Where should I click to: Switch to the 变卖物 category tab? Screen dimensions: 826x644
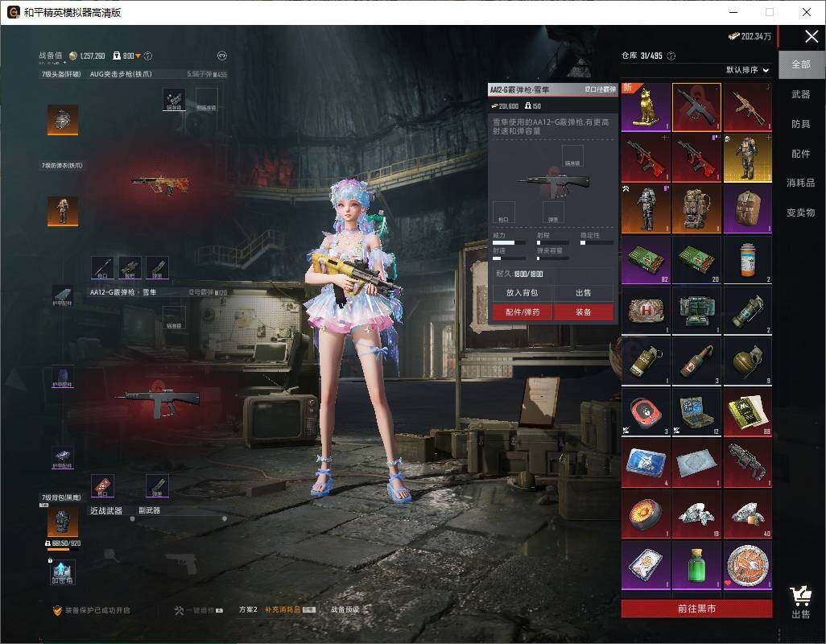click(x=801, y=213)
